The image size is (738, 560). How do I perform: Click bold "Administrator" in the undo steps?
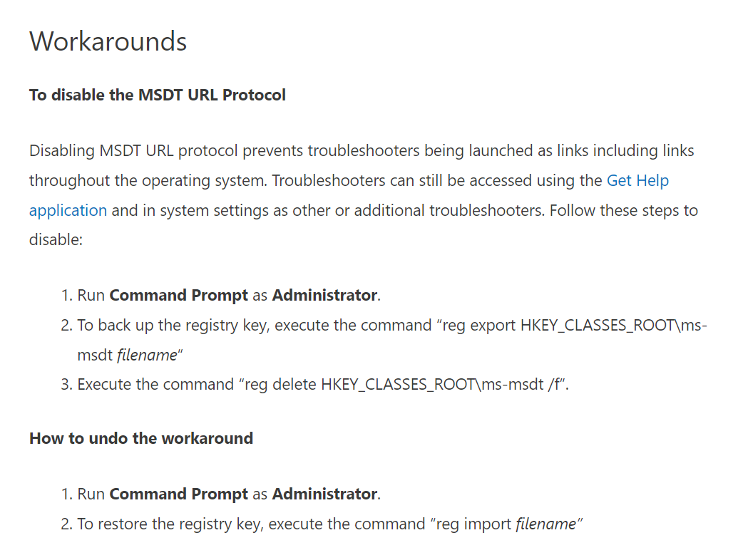pos(324,494)
